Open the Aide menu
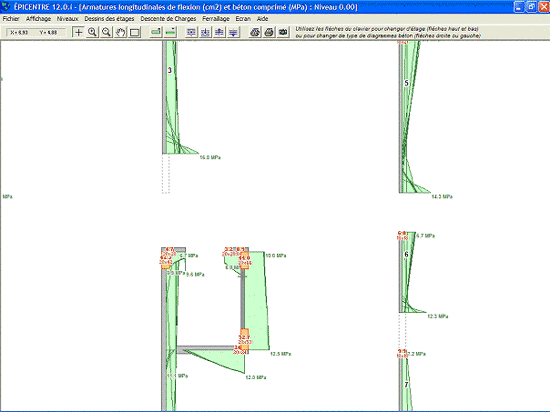The image size is (550, 412). click(x=262, y=19)
